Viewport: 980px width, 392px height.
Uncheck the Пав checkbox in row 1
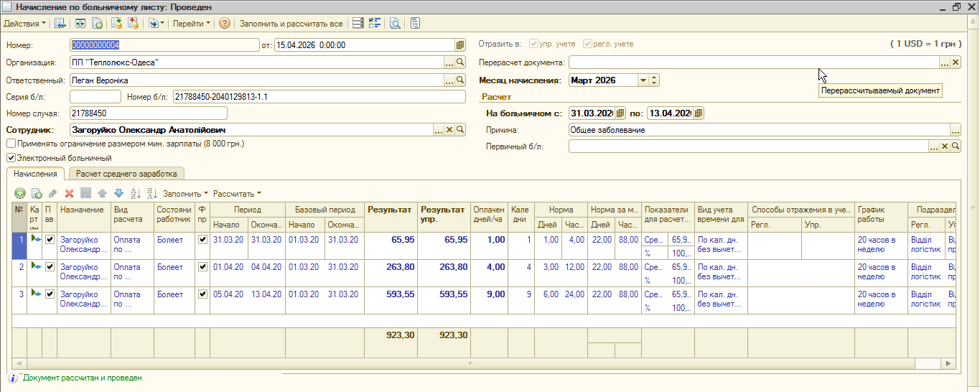point(50,240)
